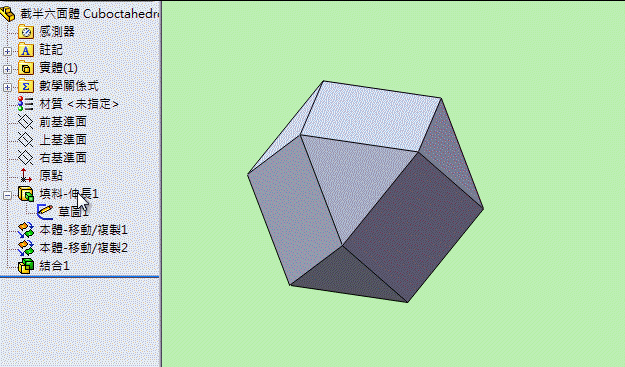Select 本體-移動/複製1 feature label
This screenshot has width=625, height=367.
point(83,230)
